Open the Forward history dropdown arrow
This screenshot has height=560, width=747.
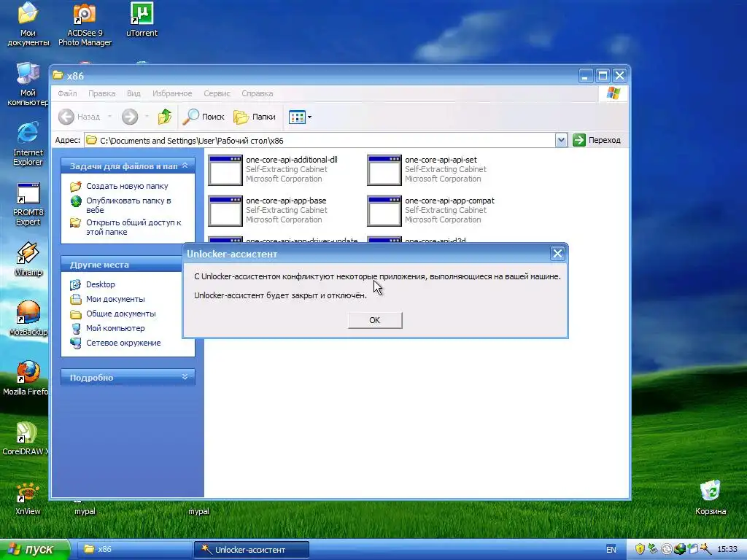point(146,117)
